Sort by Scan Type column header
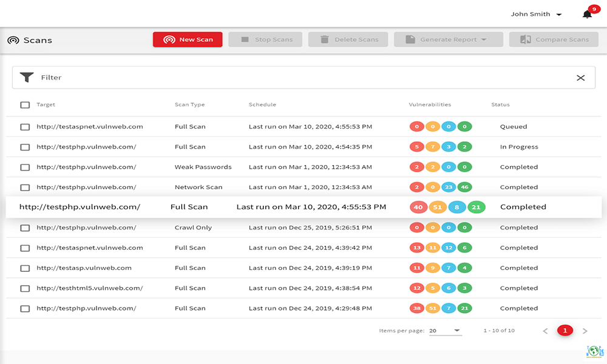607x364 pixels. (x=189, y=104)
